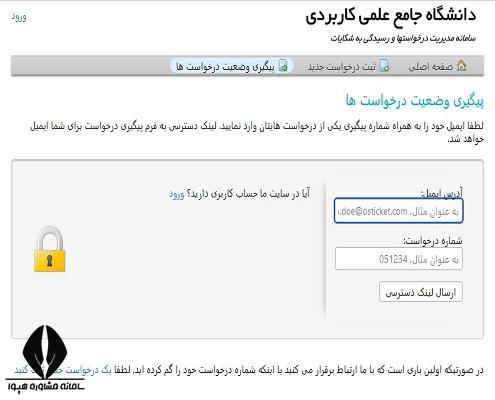
Task: Click the new ticket document icon
Action: pyautogui.click(x=384, y=66)
